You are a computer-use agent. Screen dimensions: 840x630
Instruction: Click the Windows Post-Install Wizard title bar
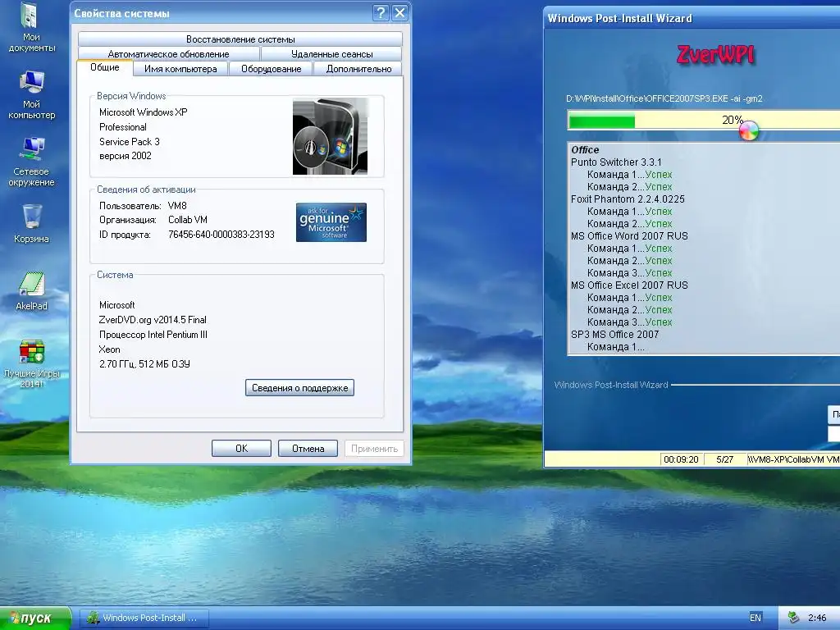coord(692,18)
